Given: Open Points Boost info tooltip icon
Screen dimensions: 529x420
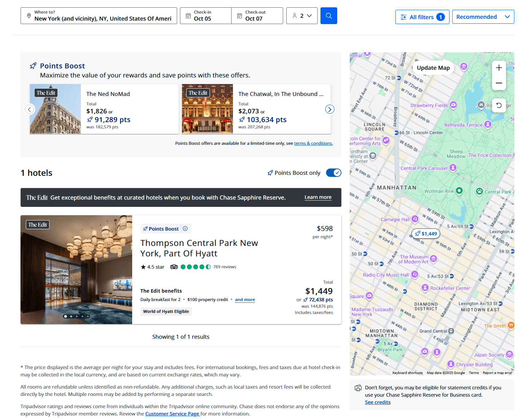Looking at the screenshot, I should 185,228.
